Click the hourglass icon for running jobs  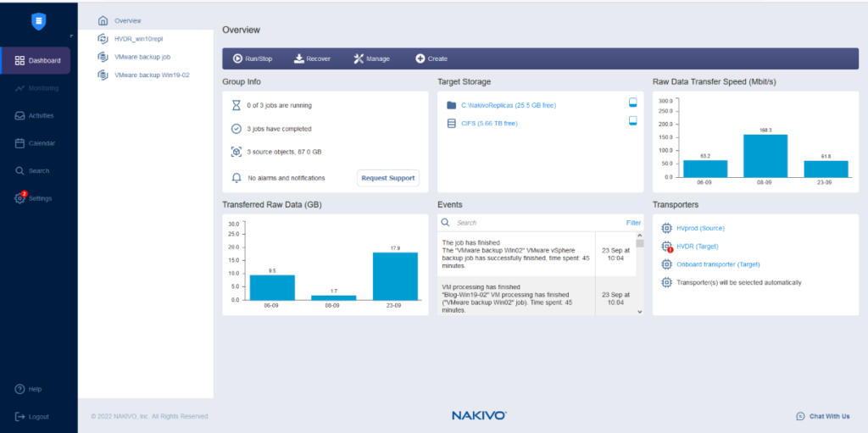(x=236, y=105)
